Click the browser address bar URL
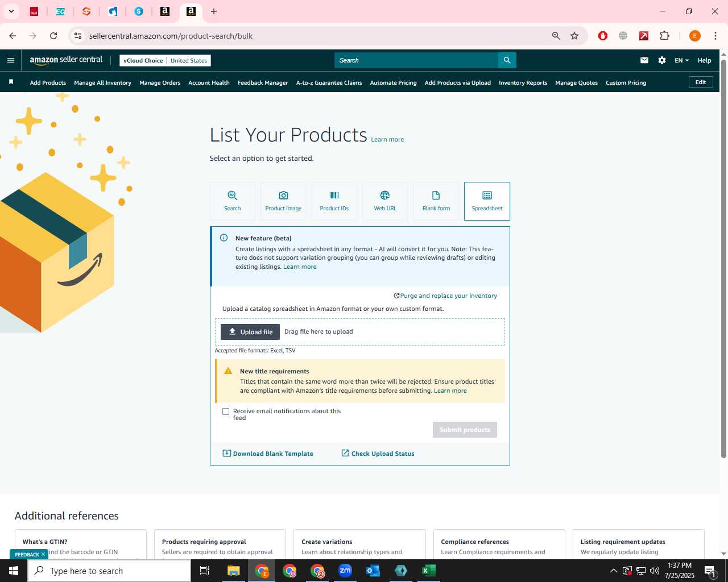 click(171, 36)
